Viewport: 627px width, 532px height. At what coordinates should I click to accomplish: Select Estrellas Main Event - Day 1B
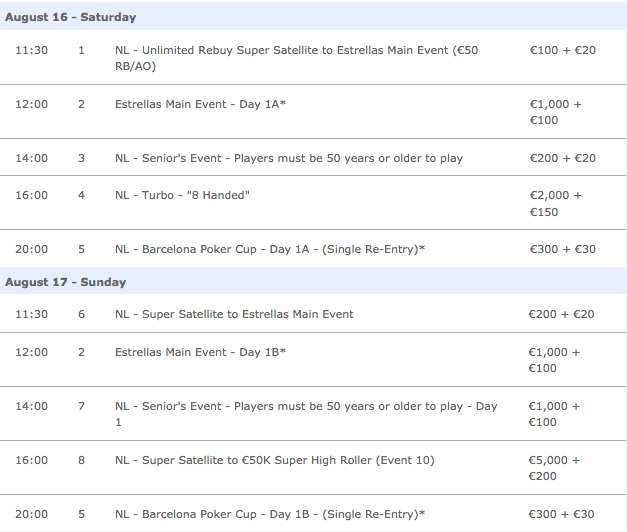click(201, 352)
